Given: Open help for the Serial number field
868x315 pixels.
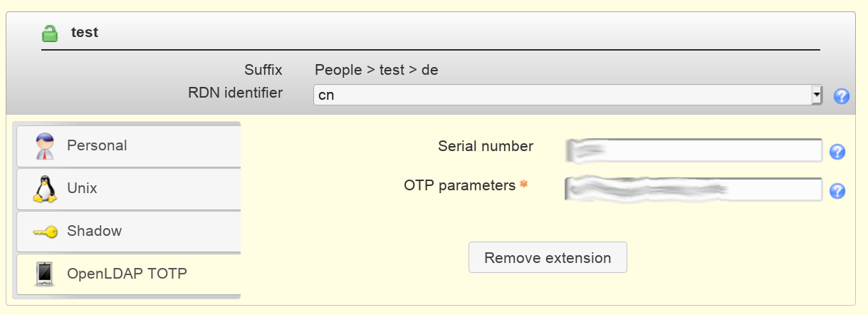Looking at the screenshot, I should (837, 152).
